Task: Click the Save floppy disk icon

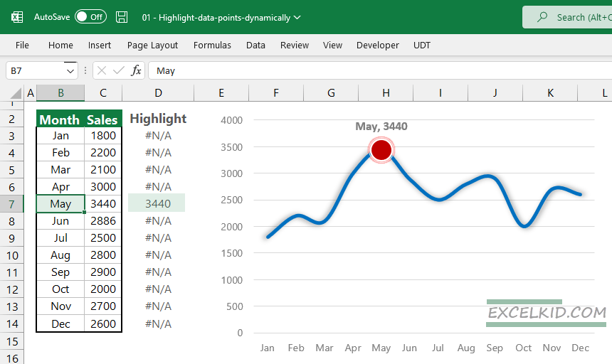Action: (122, 17)
